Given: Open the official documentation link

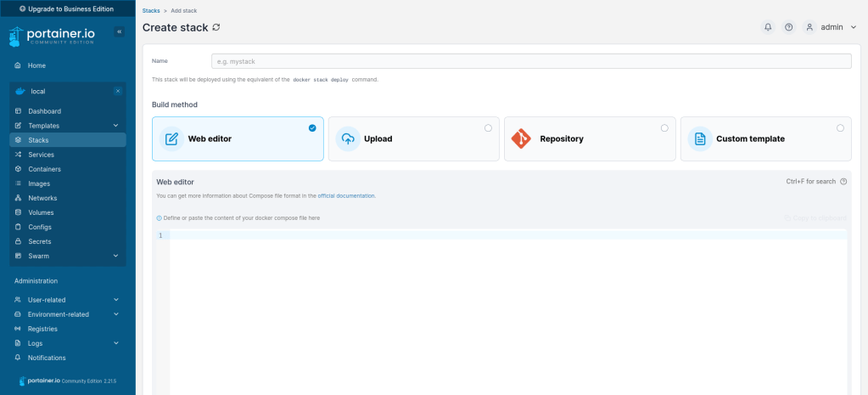Looking at the screenshot, I should coord(346,195).
